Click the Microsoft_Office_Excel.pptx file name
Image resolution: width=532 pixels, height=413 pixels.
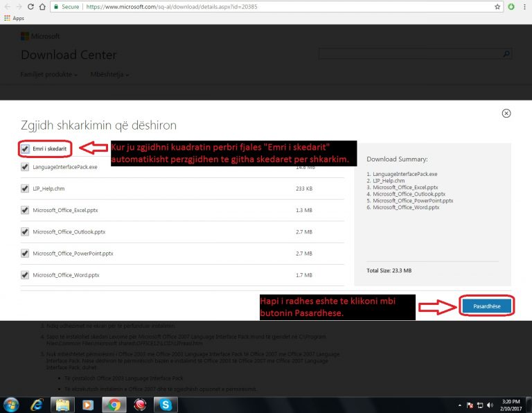pyautogui.click(x=65, y=211)
